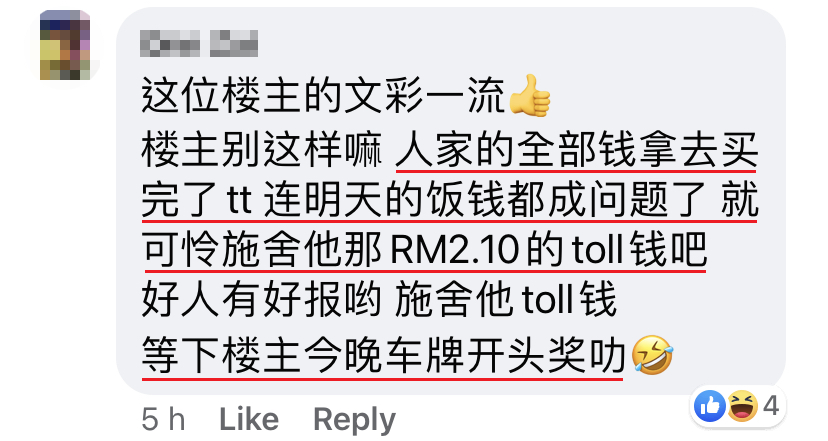Open the reaction count showing 4
This screenshot has height=441, width=828.
771,406
